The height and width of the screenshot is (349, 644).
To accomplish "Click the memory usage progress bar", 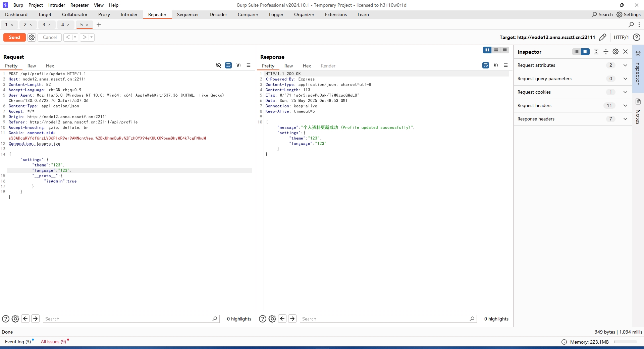I will [626, 342].
